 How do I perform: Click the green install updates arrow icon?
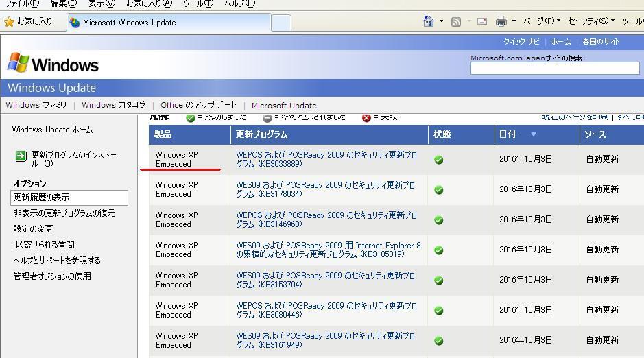21,156
